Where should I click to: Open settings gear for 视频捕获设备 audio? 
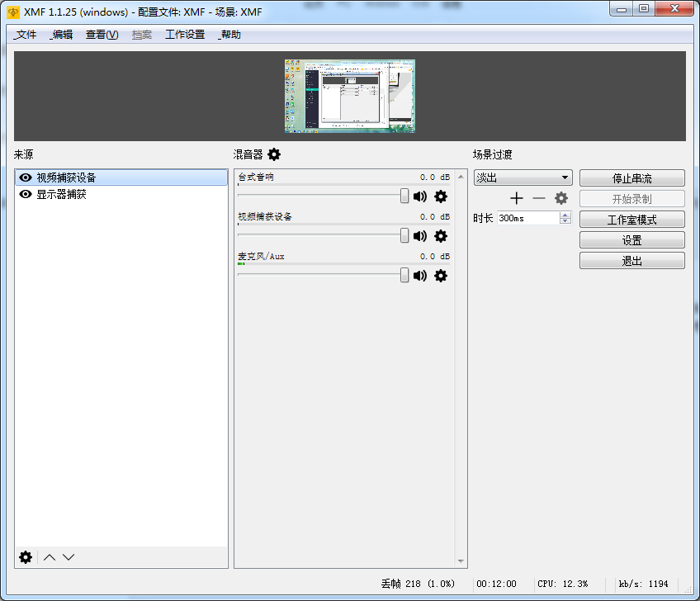pyautogui.click(x=441, y=236)
